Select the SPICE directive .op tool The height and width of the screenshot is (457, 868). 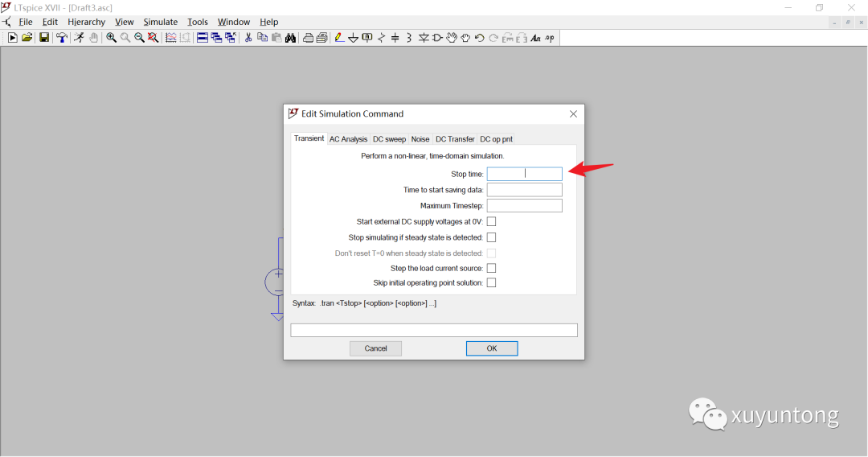[549, 38]
